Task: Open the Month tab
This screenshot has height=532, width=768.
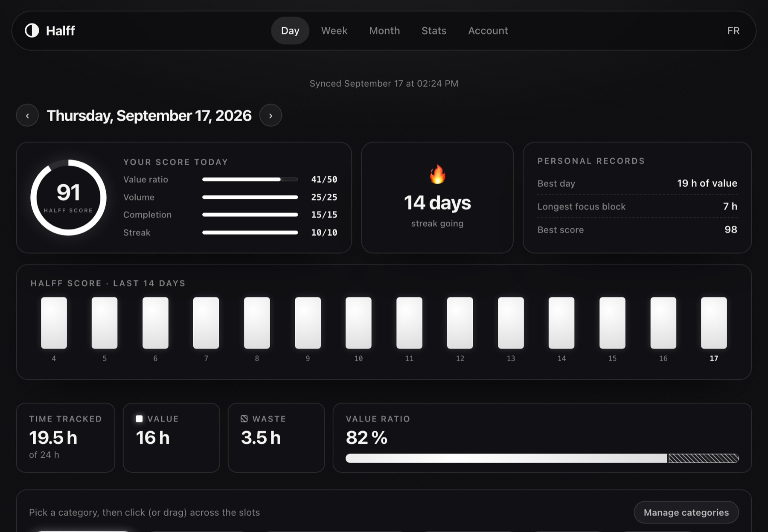Action: pos(384,31)
